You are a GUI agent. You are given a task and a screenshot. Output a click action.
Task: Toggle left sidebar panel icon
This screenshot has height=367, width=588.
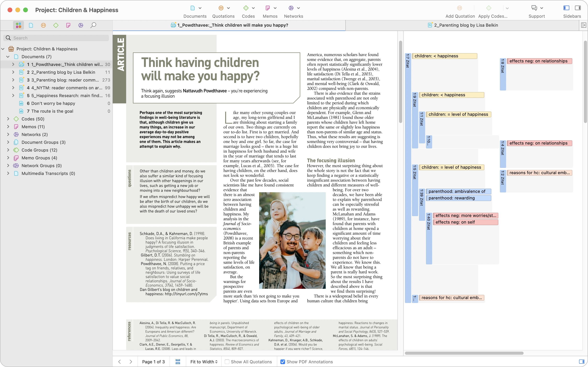pos(566,8)
